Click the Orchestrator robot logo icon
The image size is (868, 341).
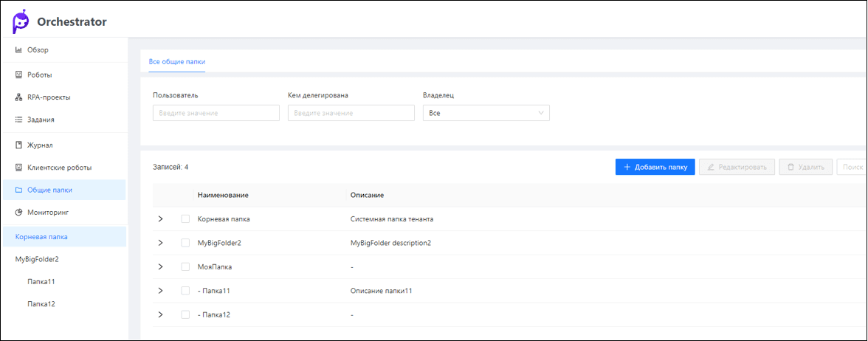21,21
